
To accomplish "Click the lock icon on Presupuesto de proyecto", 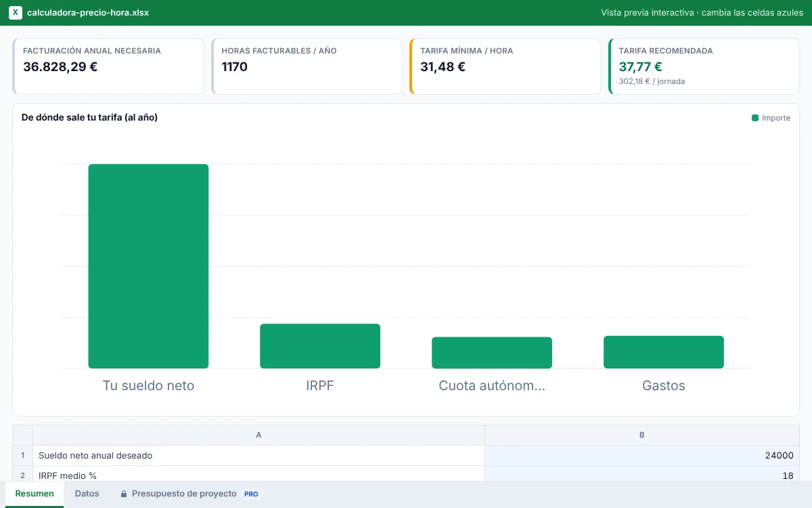I will pos(124,494).
